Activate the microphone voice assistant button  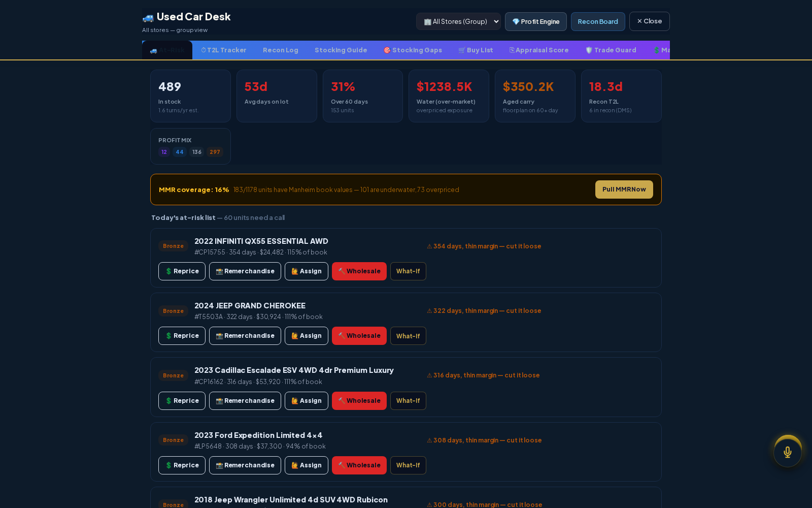pyautogui.click(x=788, y=452)
